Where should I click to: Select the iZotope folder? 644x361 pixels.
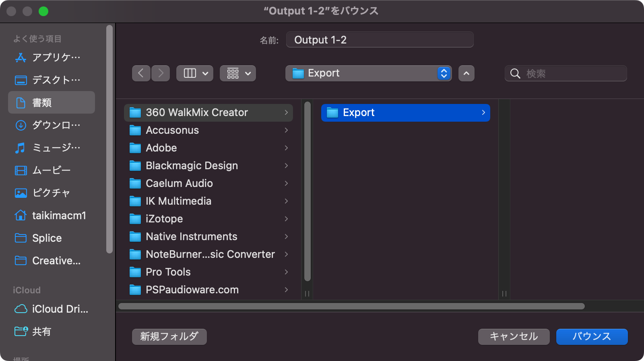coord(208,219)
